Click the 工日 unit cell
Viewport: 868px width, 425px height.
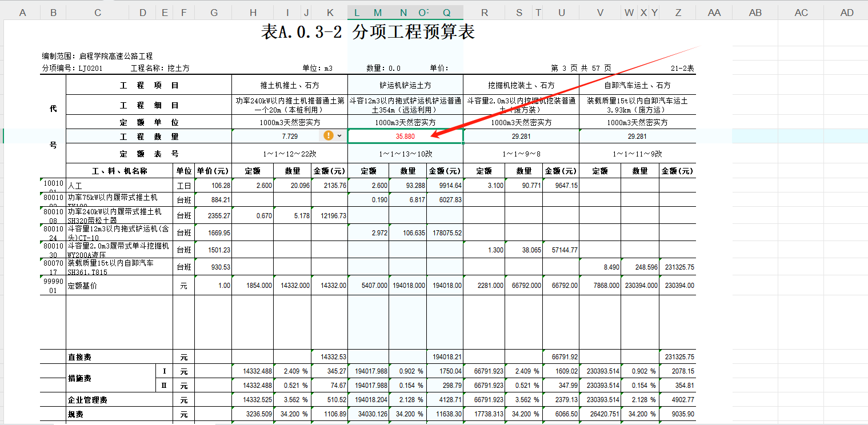click(183, 186)
